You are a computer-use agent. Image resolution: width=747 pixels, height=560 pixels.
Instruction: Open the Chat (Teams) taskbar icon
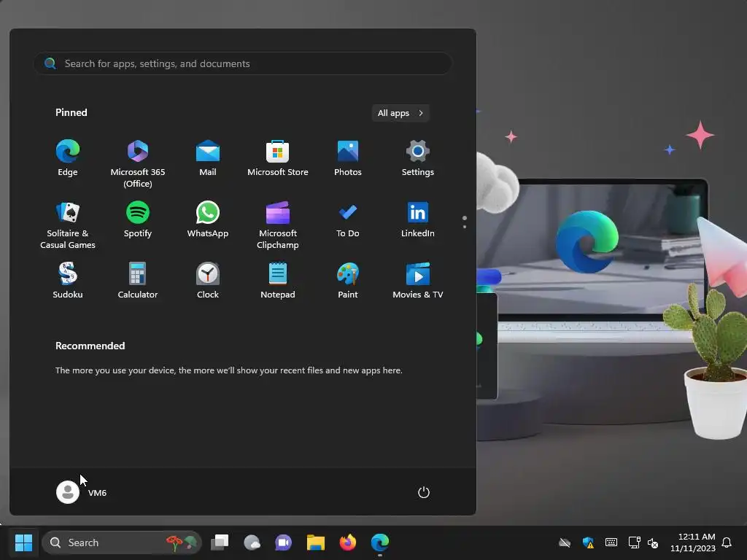tap(284, 542)
